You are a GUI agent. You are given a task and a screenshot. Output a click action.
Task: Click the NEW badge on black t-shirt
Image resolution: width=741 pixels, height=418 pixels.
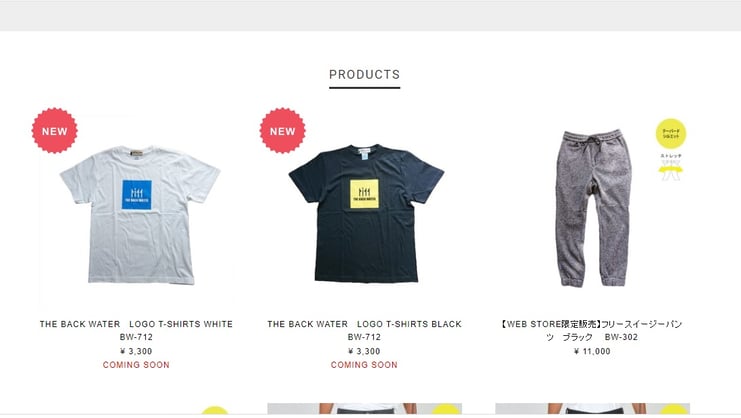[x=282, y=131]
